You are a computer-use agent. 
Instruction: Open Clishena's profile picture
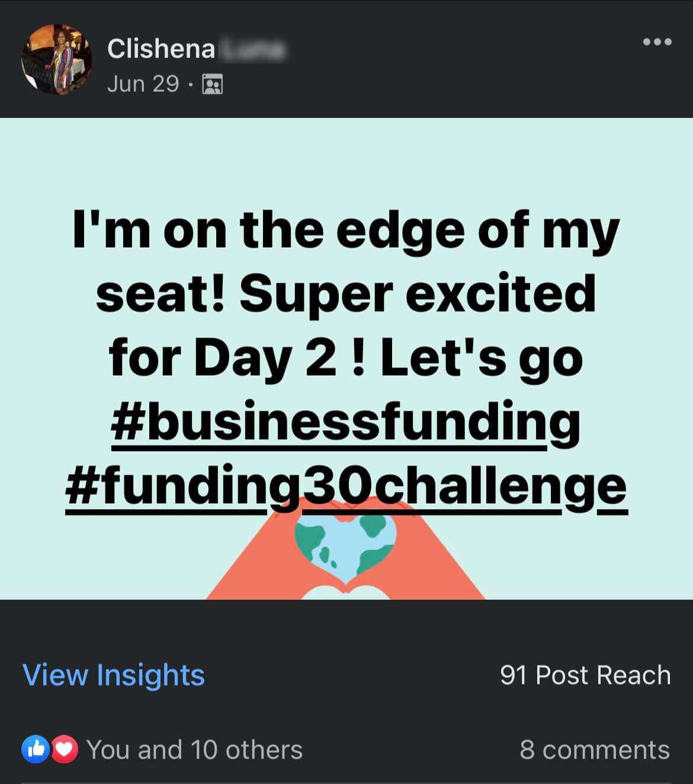(57, 59)
